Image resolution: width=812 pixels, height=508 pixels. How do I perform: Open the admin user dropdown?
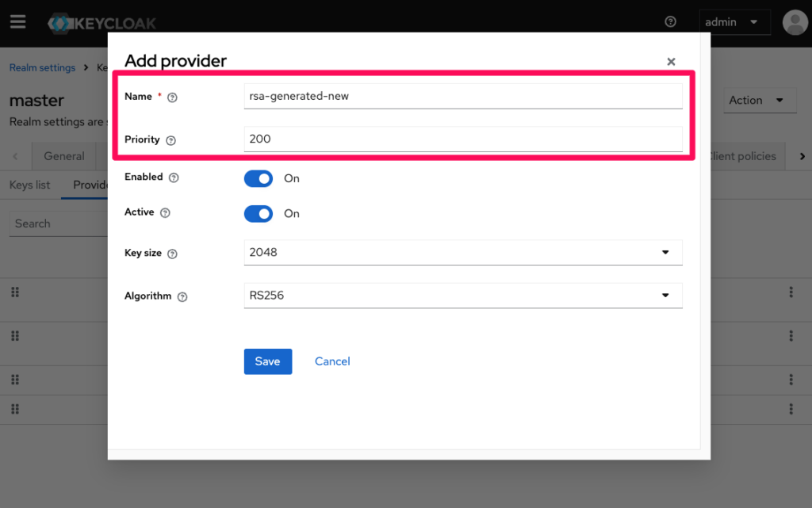[734, 22]
